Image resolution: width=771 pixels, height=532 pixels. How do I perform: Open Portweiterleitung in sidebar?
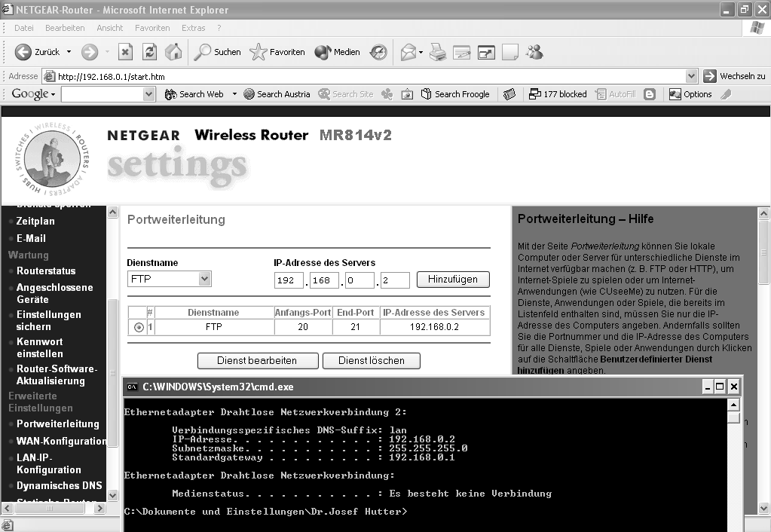pos(57,423)
